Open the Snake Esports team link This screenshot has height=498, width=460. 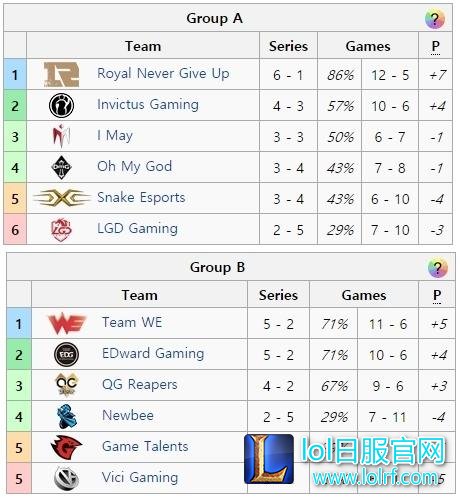point(141,197)
